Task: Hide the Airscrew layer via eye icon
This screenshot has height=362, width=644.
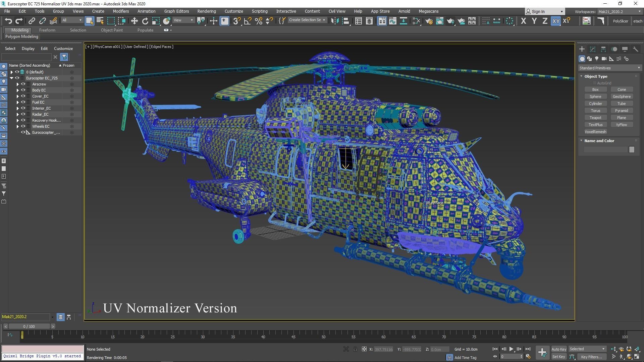Action: point(23,84)
